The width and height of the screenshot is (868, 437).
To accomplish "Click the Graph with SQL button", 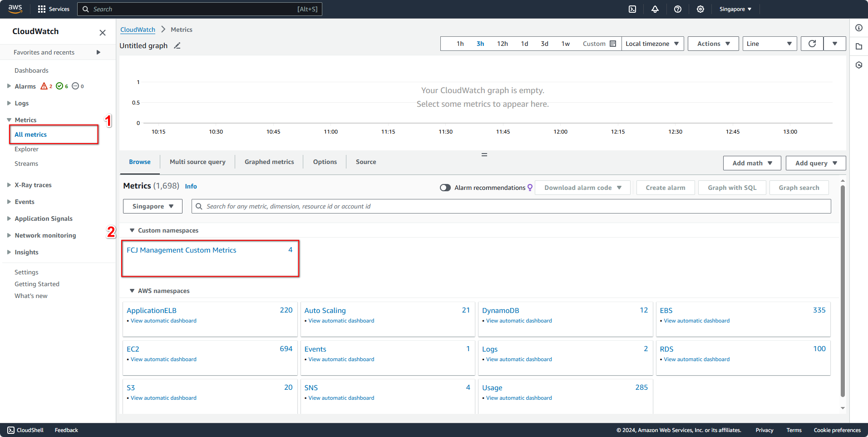I will (x=732, y=188).
